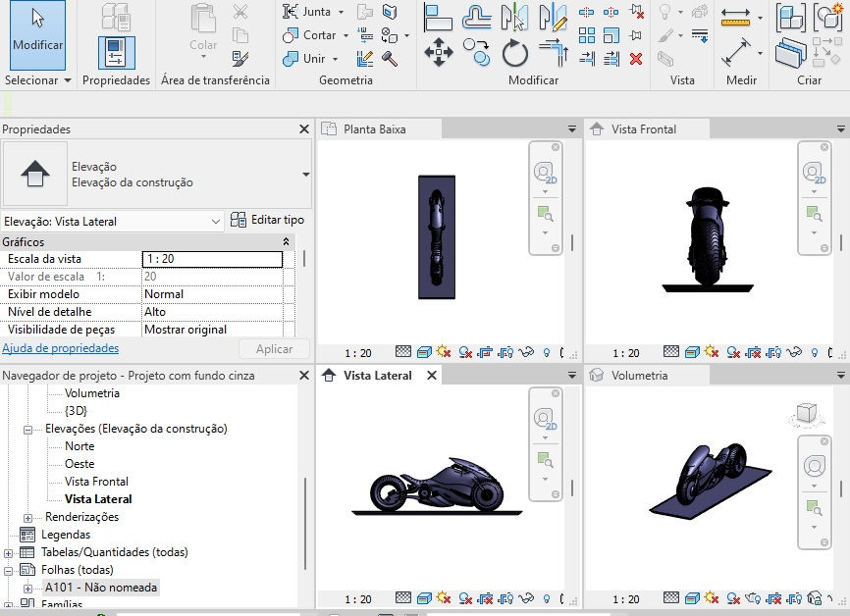This screenshot has height=616, width=850.
Task: Pin selected elements with Pin tool
Action: 636,35
